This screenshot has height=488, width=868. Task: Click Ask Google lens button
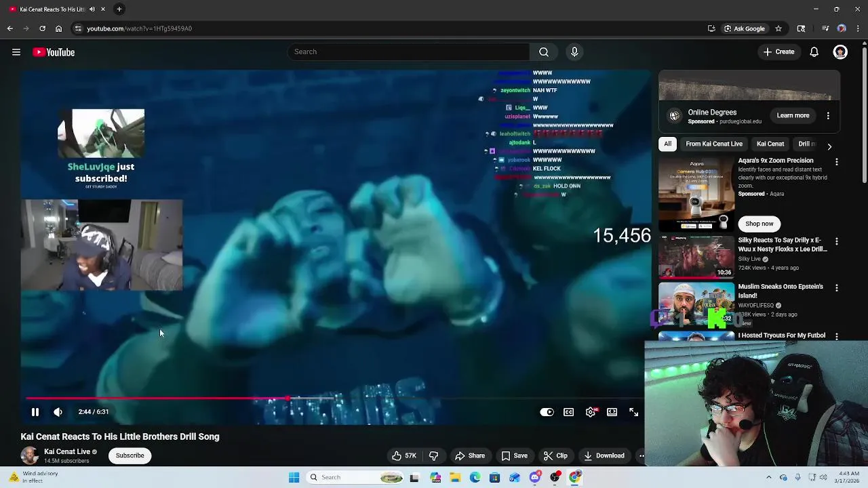coord(745,28)
